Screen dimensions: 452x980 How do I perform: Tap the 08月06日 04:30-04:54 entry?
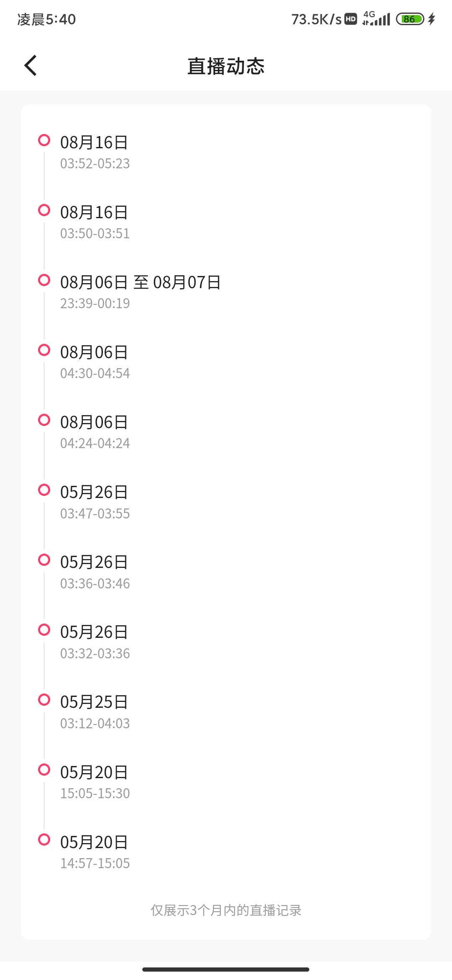pos(95,362)
